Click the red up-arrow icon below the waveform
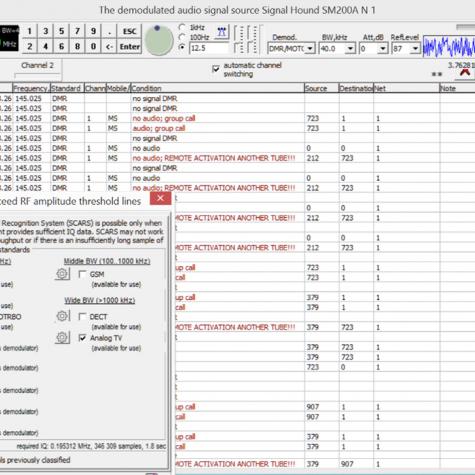Image resolution: width=475 pixels, height=475 pixels. (x=465, y=73)
